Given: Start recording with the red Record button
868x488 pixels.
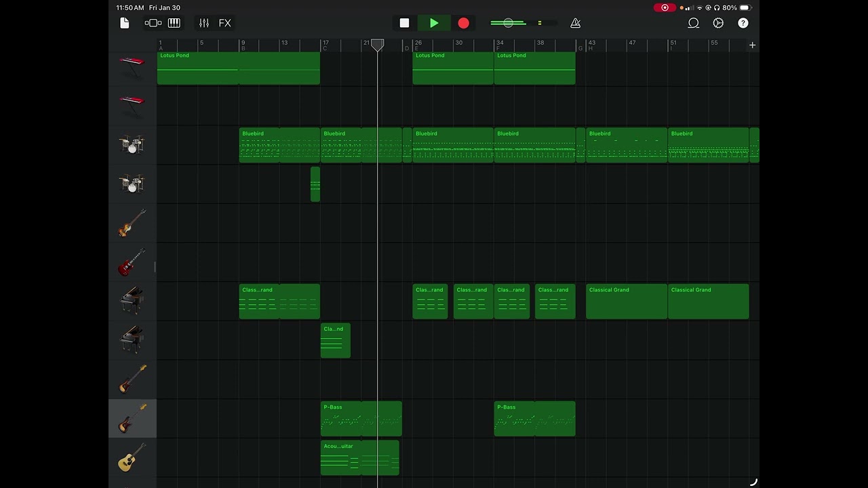Looking at the screenshot, I should click(463, 23).
